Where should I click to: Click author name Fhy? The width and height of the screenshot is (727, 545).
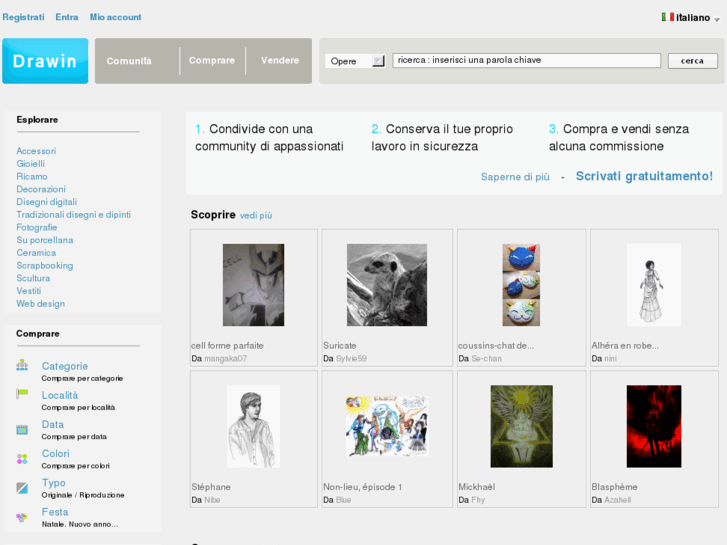pyautogui.click(x=478, y=500)
